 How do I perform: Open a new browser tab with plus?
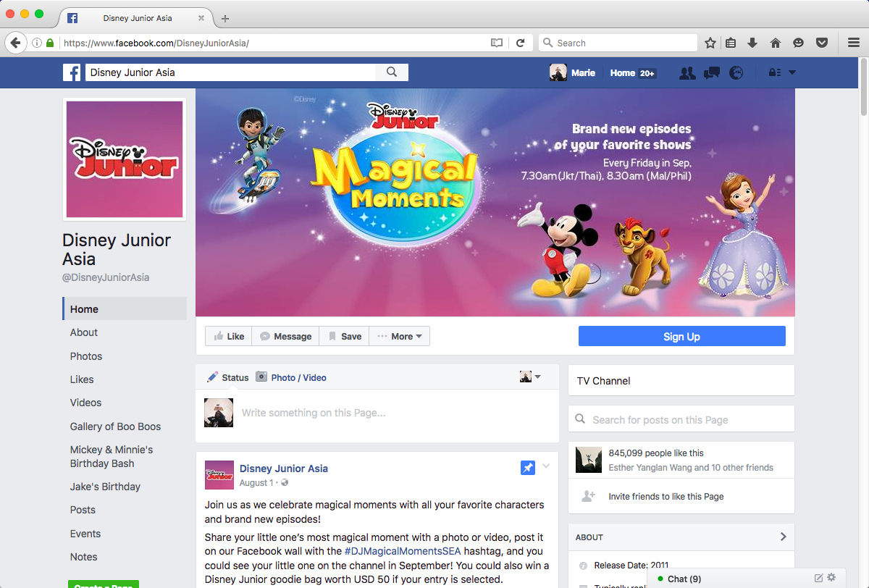(225, 18)
